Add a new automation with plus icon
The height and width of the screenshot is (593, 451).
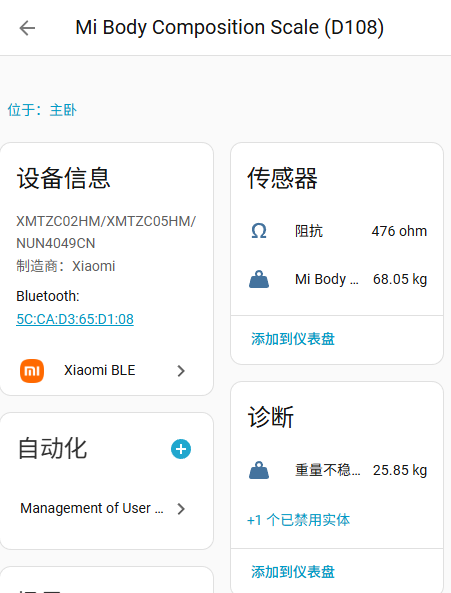(181, 449)
